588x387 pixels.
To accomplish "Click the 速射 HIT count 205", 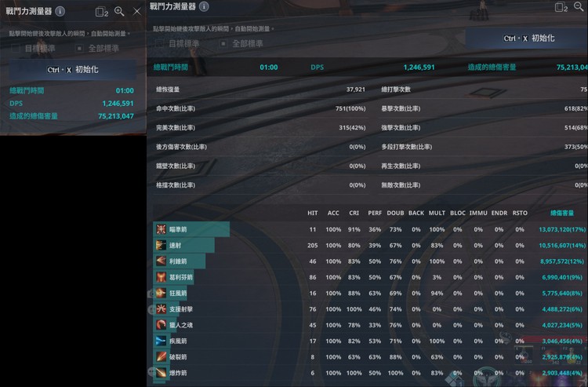I will point(312,245).
